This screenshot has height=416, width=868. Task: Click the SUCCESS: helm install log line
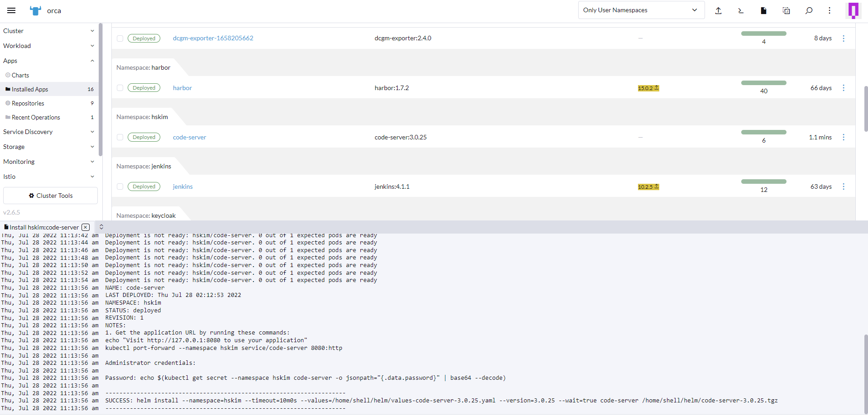tap(441, 401)
